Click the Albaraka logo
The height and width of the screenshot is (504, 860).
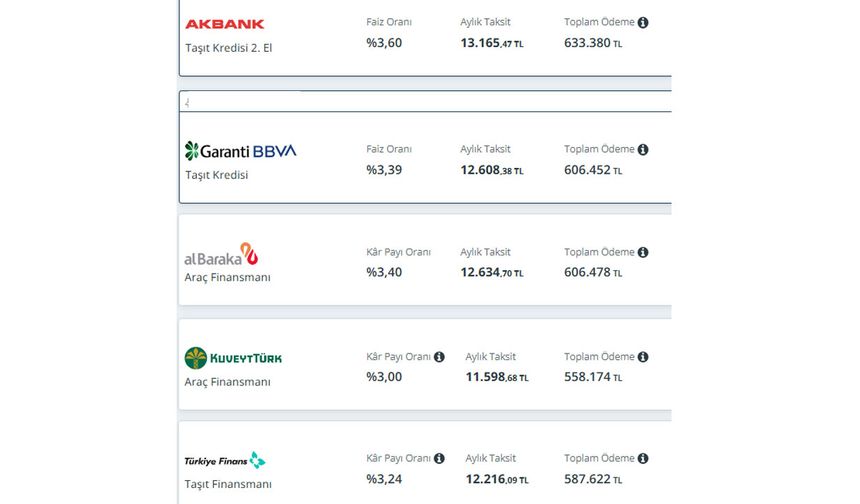click(x=221, y=254)
